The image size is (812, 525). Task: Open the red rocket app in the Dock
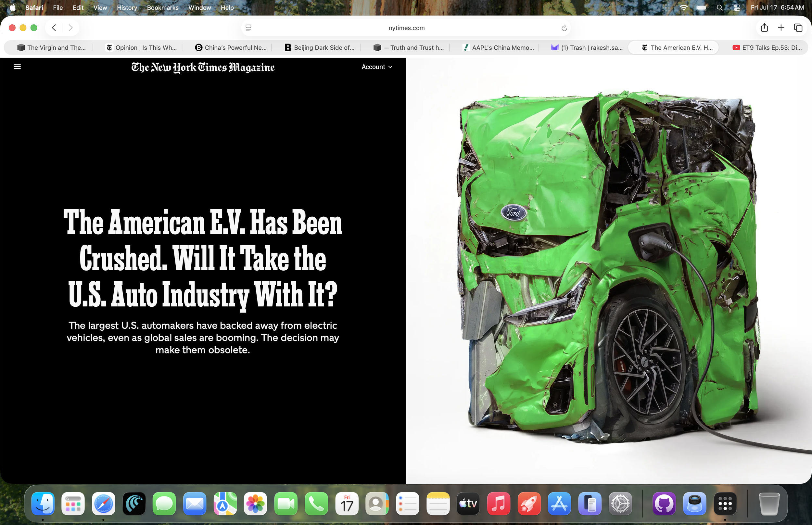click(529, 503)
